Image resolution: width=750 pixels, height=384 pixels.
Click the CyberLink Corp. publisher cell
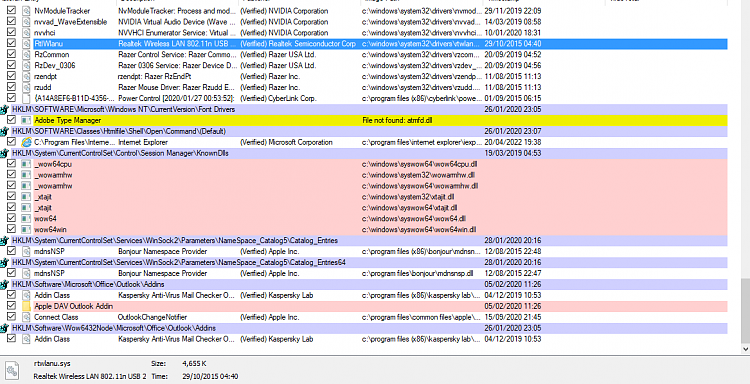point(278,99)
